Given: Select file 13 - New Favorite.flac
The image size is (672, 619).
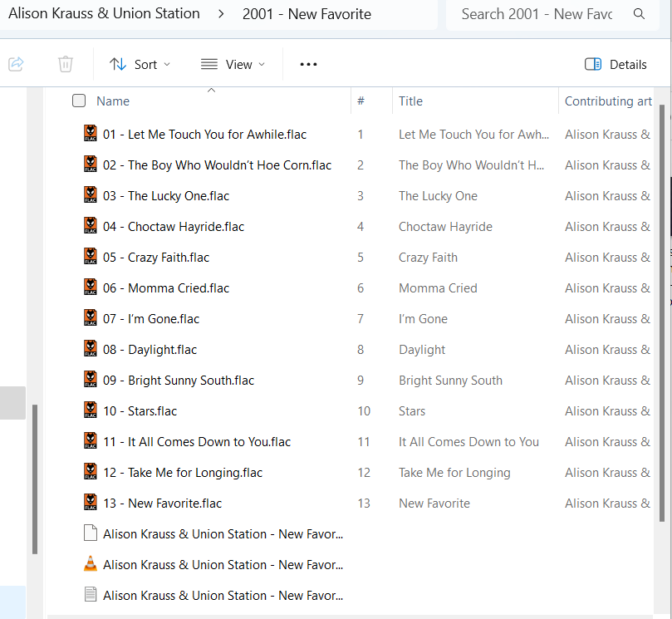Looking at the screenshot, I should (x=163, y=504).
